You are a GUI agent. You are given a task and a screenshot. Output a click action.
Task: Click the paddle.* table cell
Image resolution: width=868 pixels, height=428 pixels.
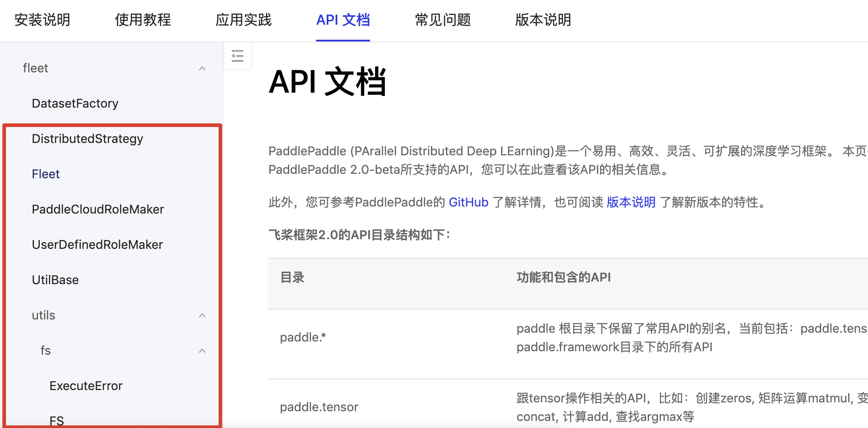[x=303, y=337]
